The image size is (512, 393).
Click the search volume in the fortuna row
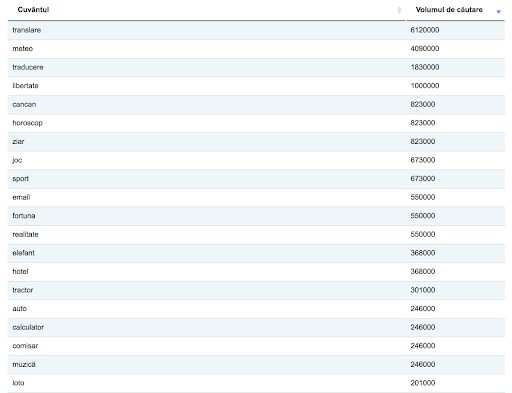point(423,216)
